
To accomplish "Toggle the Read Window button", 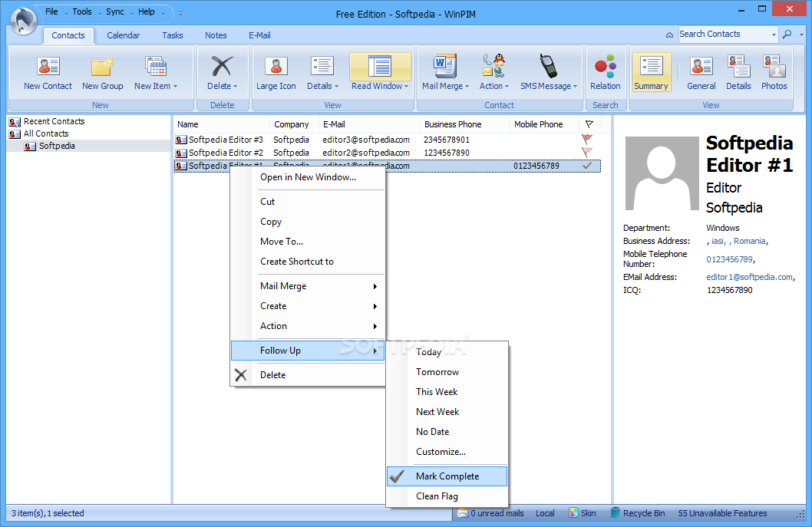I will 380,72.
